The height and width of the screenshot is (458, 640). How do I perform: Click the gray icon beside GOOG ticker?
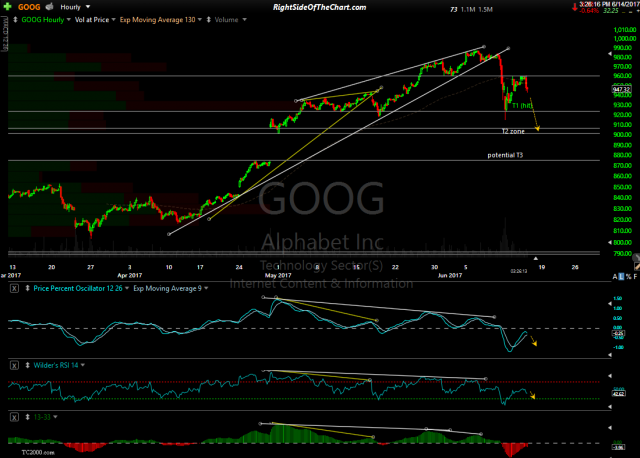[x=49, y=7]
